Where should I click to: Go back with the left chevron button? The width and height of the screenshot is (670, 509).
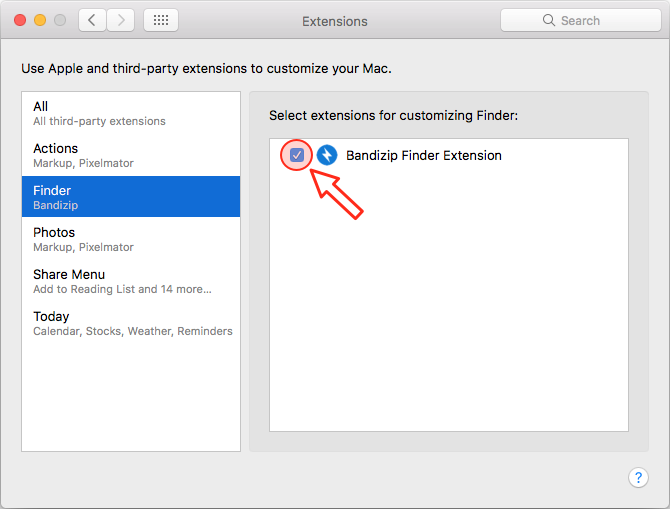point(92,20)
